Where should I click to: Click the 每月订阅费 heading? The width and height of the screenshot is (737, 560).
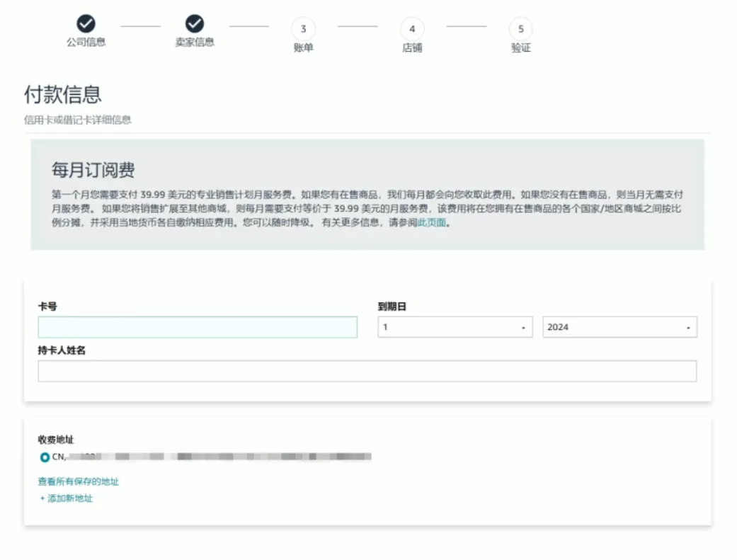93,171
